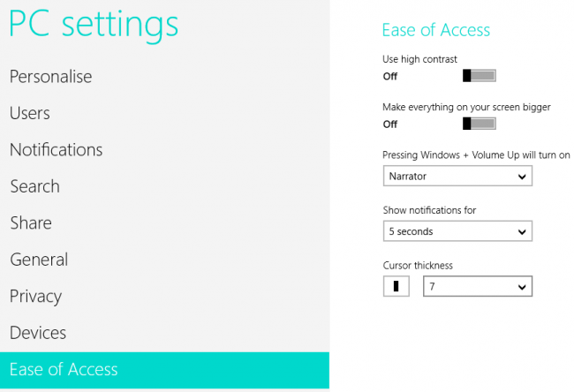Open the Personalise settings section
Screen dimensions: 574x392
click(51, 77)
